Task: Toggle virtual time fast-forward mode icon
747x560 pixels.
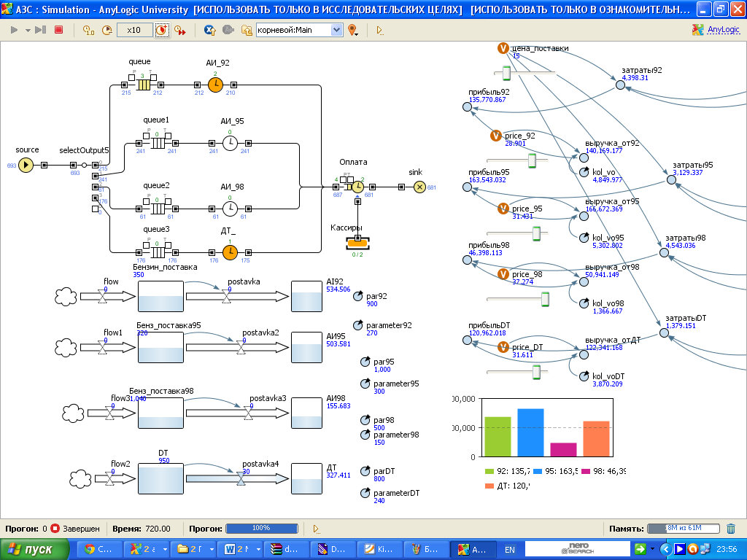Action: [x=180, y=30]
